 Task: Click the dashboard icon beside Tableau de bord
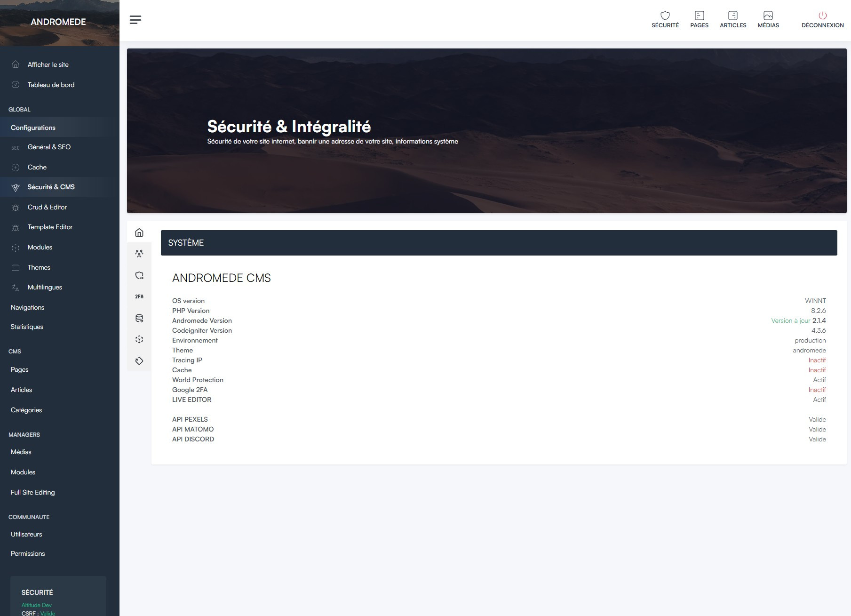[x=16, y=85]
